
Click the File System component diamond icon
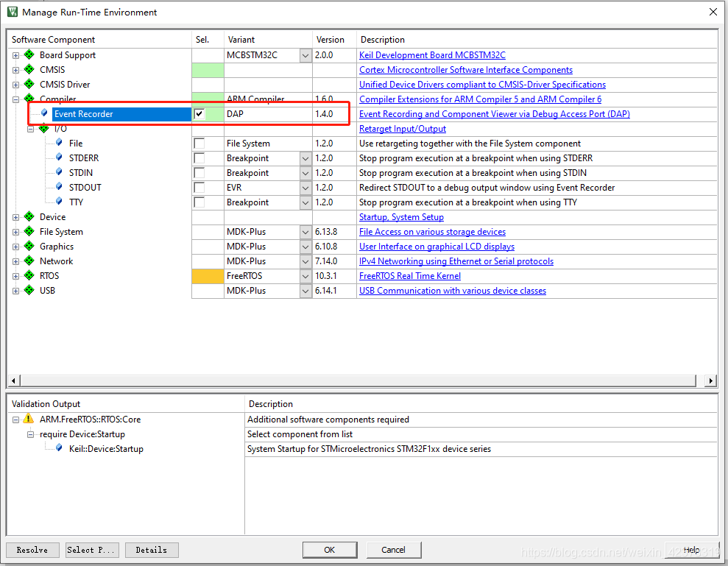click(29, 231)
